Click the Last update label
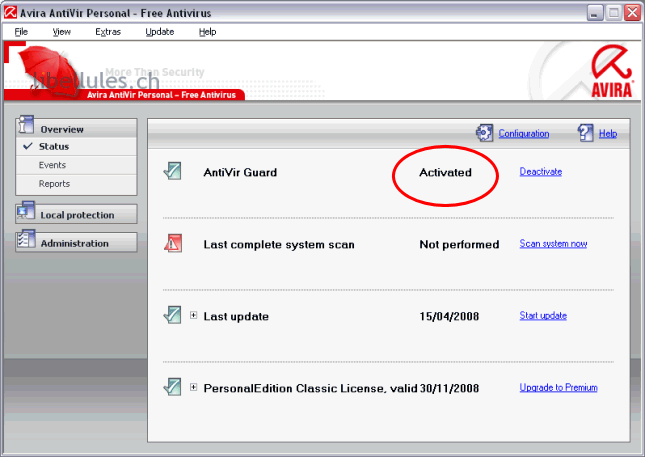Screen dimensions: 645x457 point(236,316)
